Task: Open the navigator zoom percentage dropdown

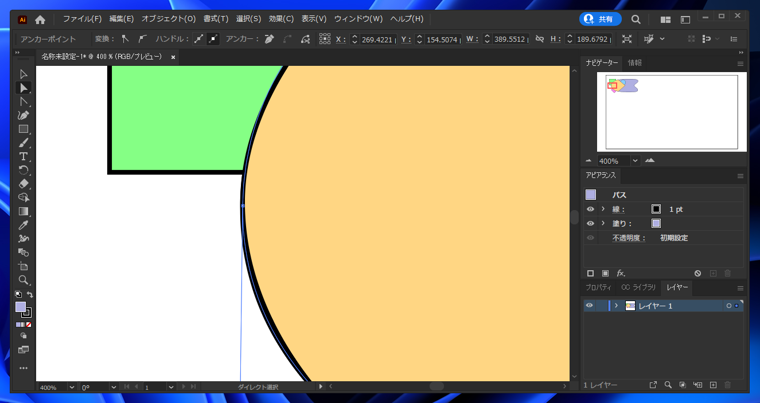Action: pyautogui.click(x=634, y=161)
